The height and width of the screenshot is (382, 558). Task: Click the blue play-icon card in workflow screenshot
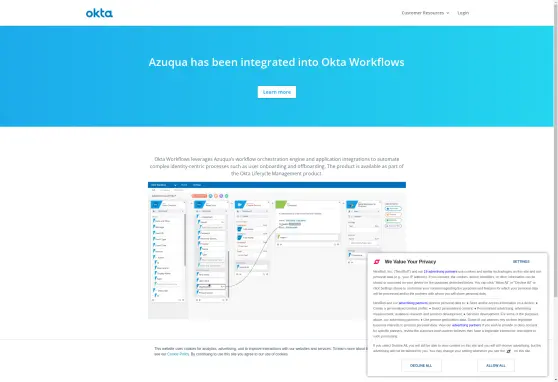click(x=240, y=205)
